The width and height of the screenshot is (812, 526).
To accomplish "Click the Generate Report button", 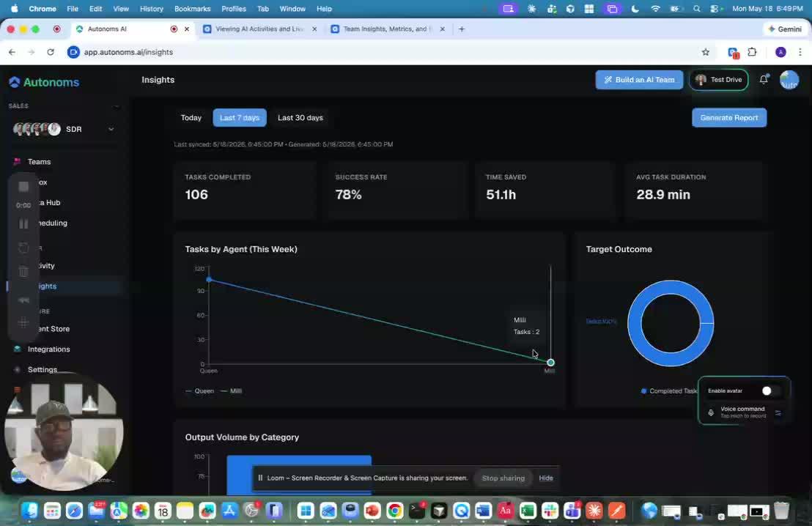I will [729, 118].
